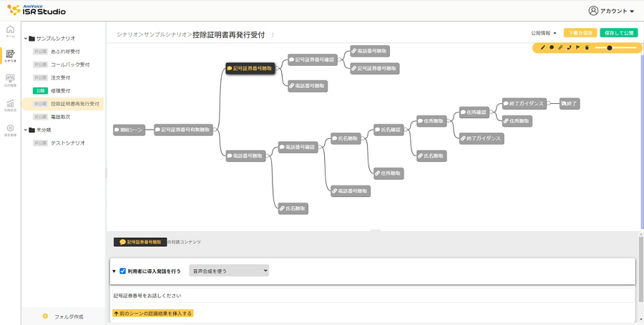Screen dimensions: 644x325
Task: Open the settings gear sidebar icon
Action: tap(10, 130)
